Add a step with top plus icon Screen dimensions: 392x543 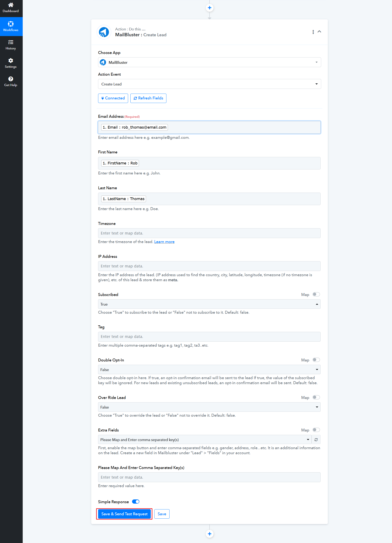click(x=209, y=8)
